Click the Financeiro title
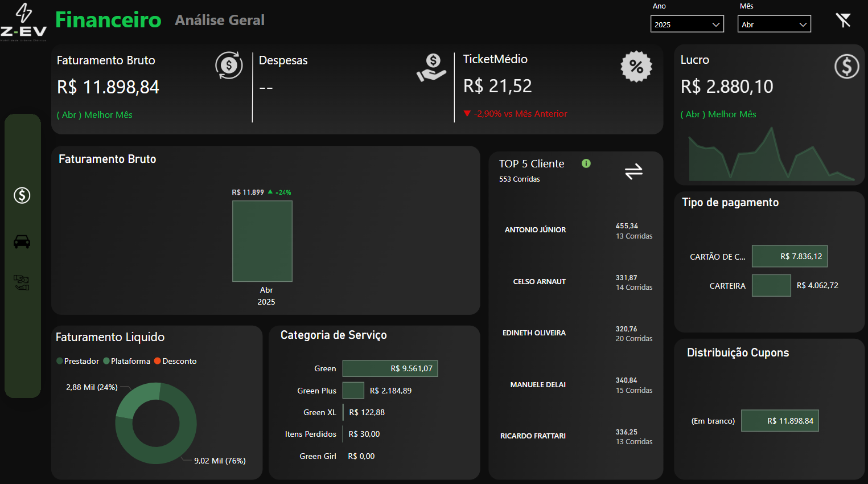The height and width of the screenshot is (484, 868). (x=108, y=20)
